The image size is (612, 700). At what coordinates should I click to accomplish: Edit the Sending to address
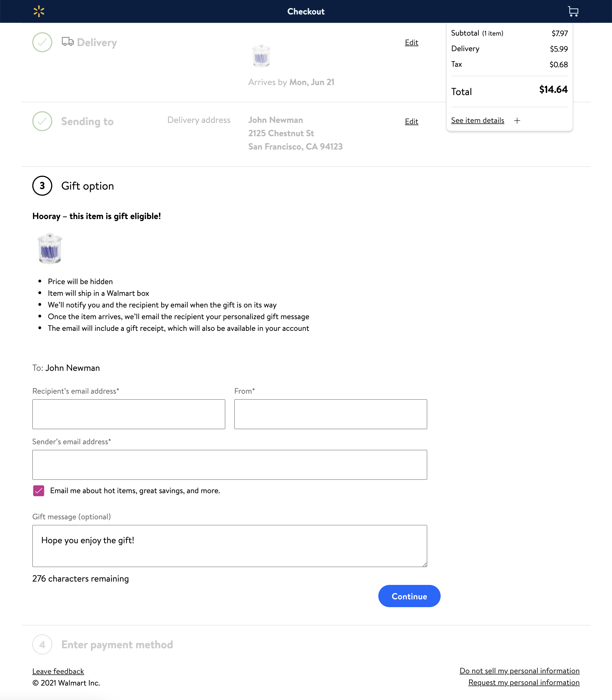coord(411,121)
